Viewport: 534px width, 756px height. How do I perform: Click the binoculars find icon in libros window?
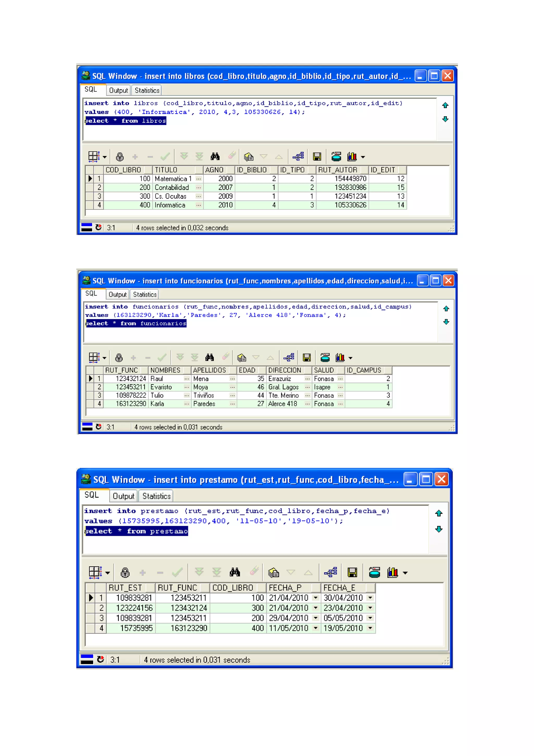pos(215,157)
